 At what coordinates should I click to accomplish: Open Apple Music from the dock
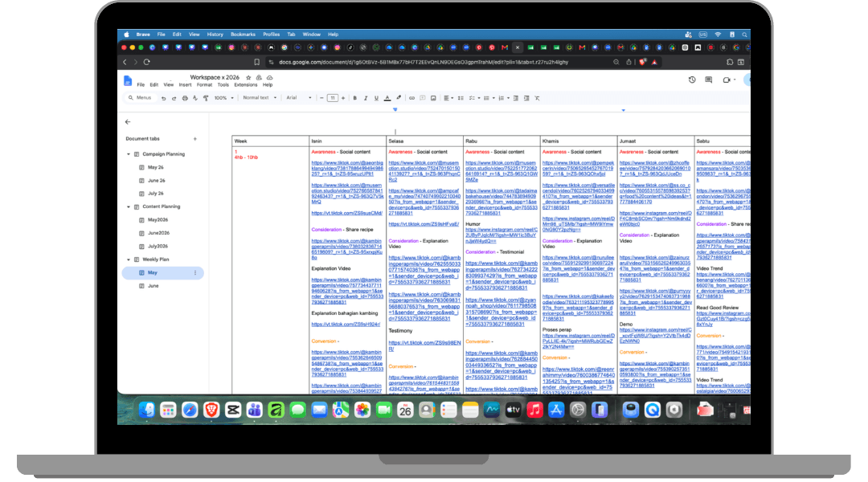click(534, 410)
